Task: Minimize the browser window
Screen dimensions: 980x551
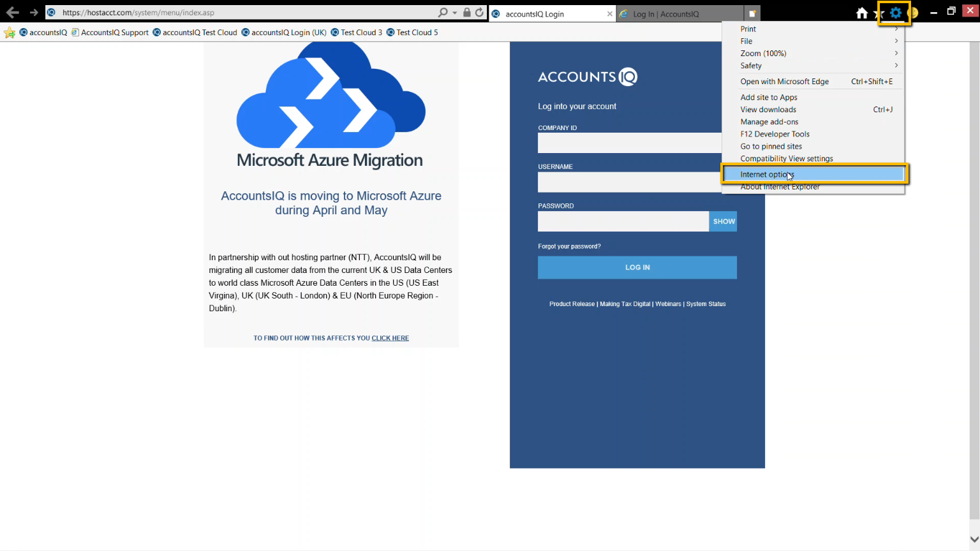Action: 933,12
